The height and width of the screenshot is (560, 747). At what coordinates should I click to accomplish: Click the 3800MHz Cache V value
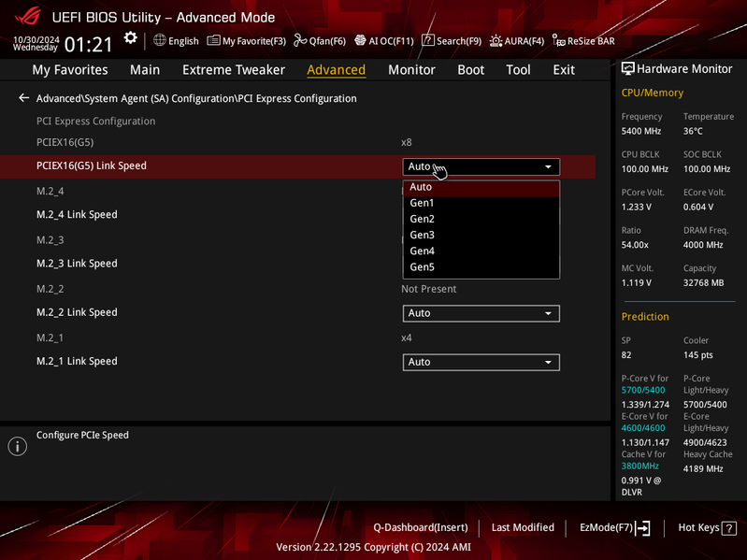pos(640,467)
